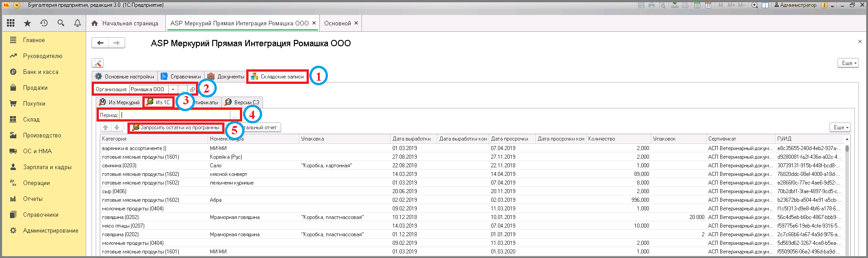Open Покупки section in sidebar
868x258 pixels.
pos(34,103)
